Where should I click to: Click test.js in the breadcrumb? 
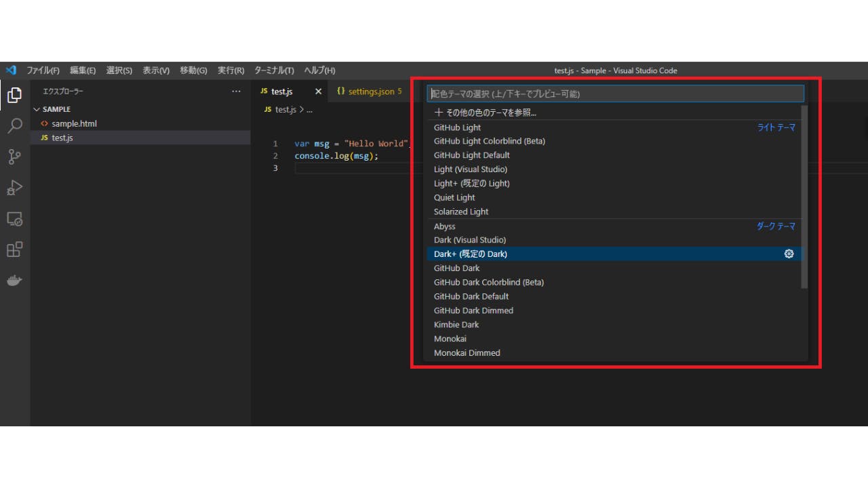point(286,109)
